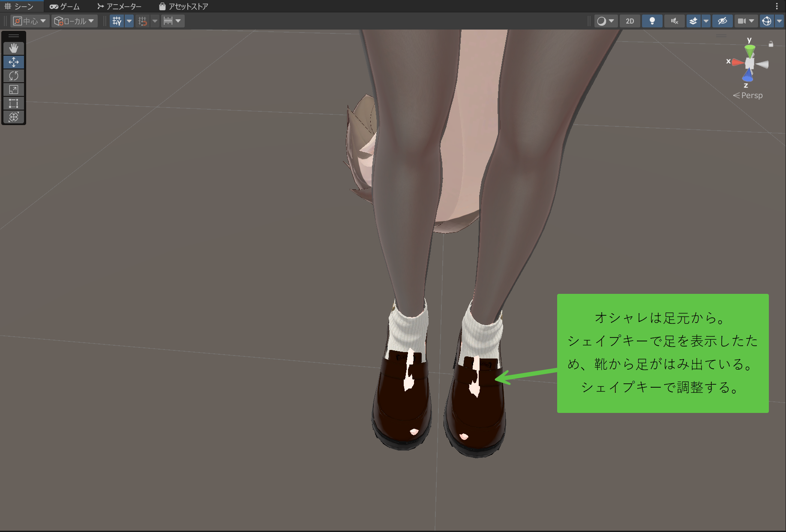Select the Rect transform tool
The width and height of the screenshot is (786, 532).
click(14, 103)
